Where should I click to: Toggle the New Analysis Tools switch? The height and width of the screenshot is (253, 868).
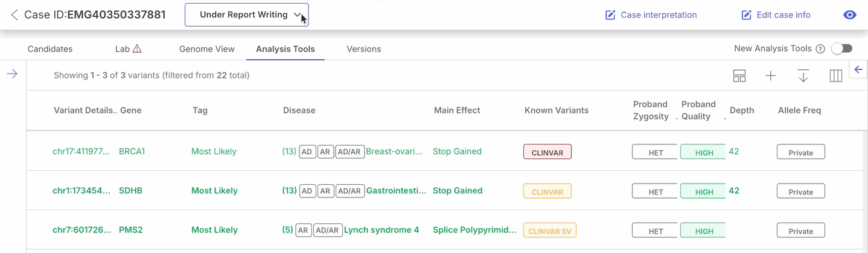click(x=841, y=48)
